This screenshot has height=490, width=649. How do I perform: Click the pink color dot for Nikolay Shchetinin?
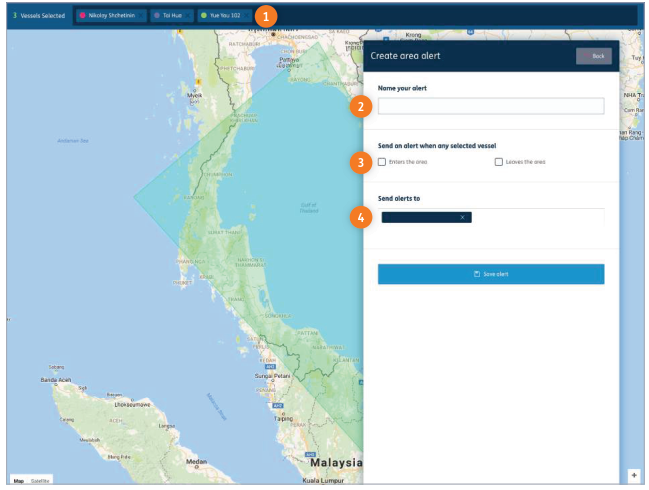(82, 15)
